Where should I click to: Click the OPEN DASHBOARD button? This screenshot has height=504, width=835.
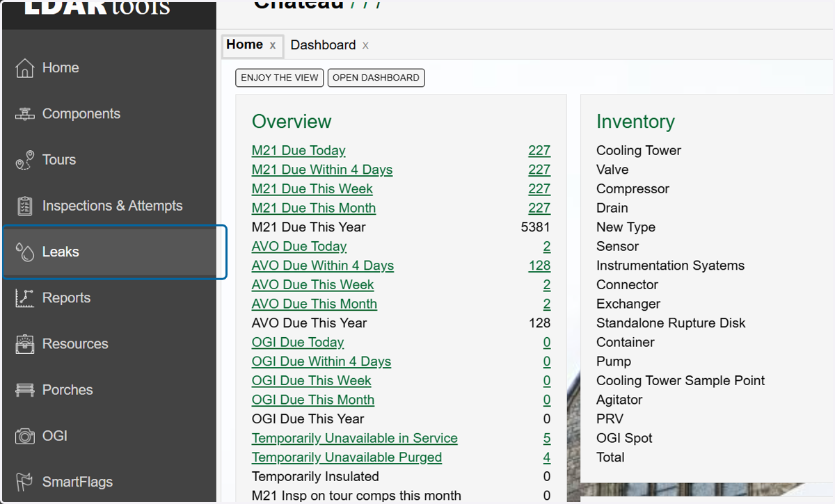pyautogui.click(x=376, y=78)
